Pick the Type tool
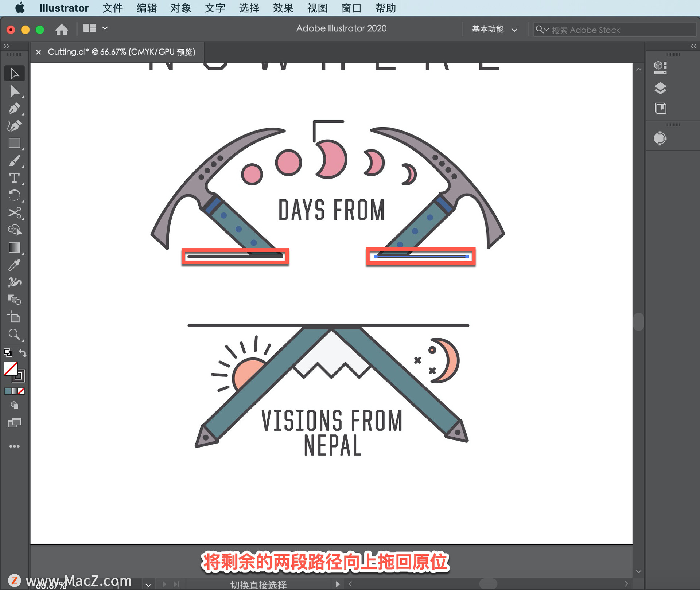Image resolution: width=700 pixels, height=590 pixels. point(15,178)
